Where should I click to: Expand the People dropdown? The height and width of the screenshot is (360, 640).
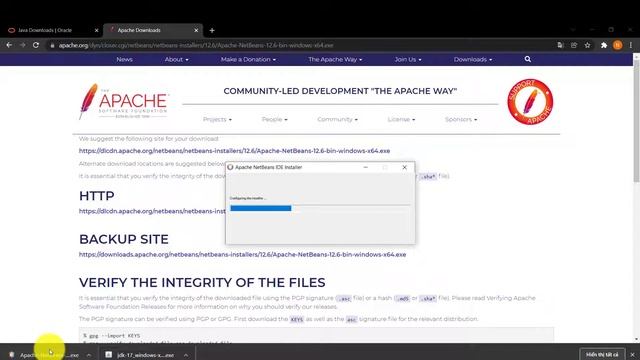pyautogui.click(x=274, y=119)
